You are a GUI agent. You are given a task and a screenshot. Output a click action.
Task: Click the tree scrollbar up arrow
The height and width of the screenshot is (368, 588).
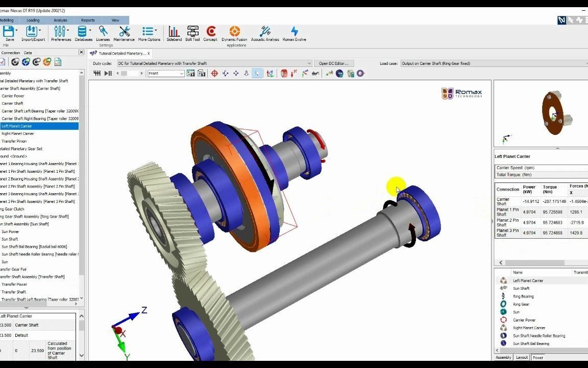coord(81,73)
